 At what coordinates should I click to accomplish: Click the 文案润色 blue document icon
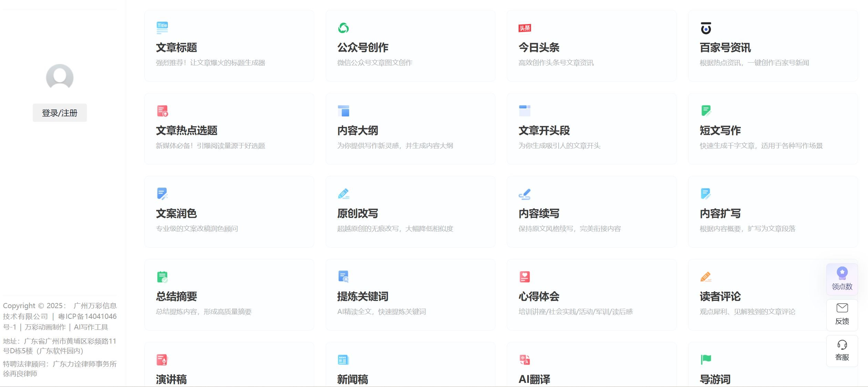click(162, 194)
